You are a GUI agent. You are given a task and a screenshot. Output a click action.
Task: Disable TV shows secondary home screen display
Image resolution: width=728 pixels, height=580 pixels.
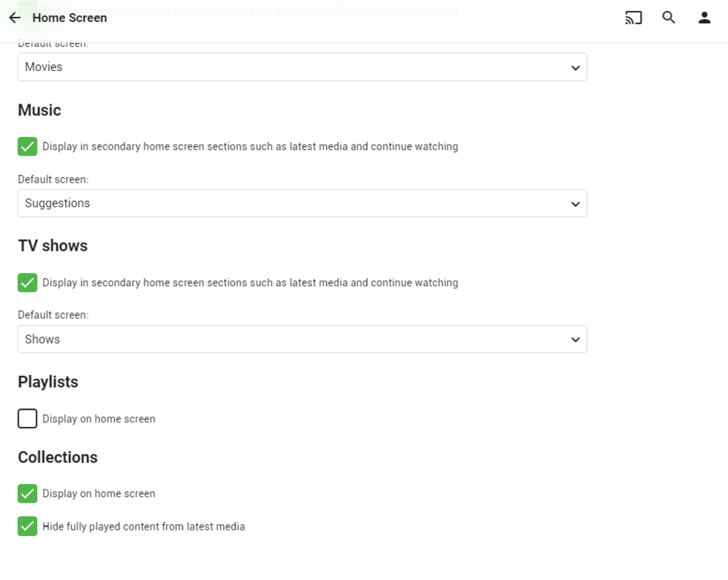click(x=27, y=282)
